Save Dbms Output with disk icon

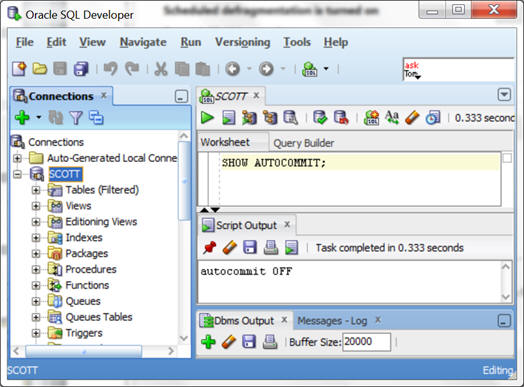[x=249, y=342]
